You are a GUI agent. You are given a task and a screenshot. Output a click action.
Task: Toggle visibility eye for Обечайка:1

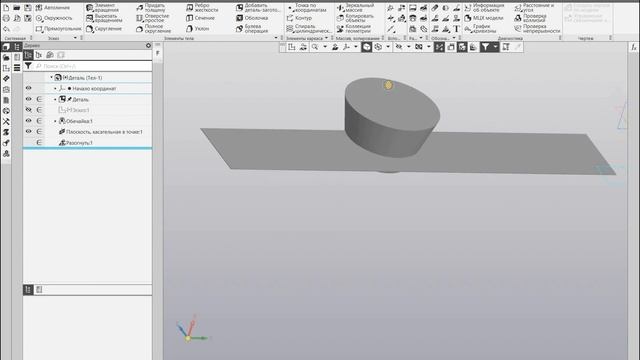(28, 121)
